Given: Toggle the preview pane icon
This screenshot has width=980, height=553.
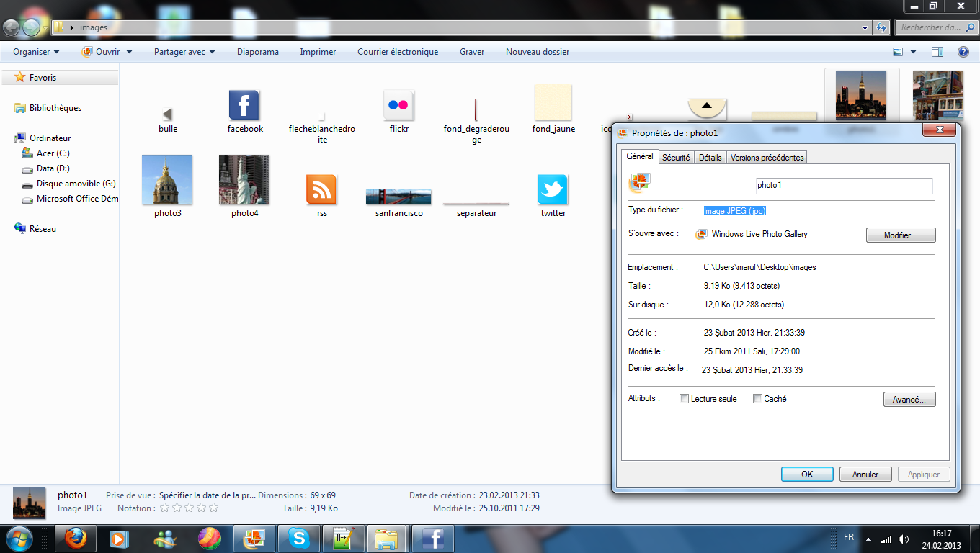Looking at the screenshot, I should click(937, 52).
